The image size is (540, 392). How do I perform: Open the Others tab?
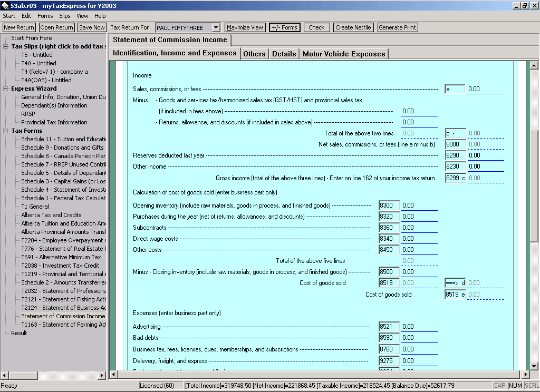pos(254,54)
